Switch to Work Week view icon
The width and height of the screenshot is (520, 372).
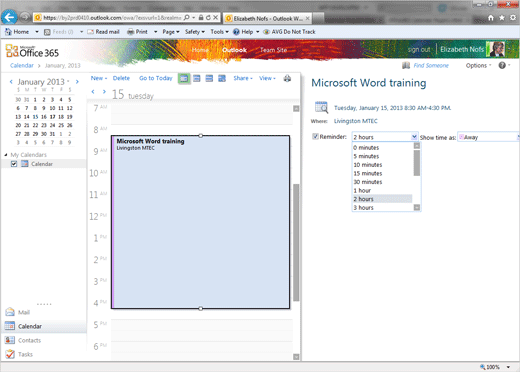(x=197, y=78)
